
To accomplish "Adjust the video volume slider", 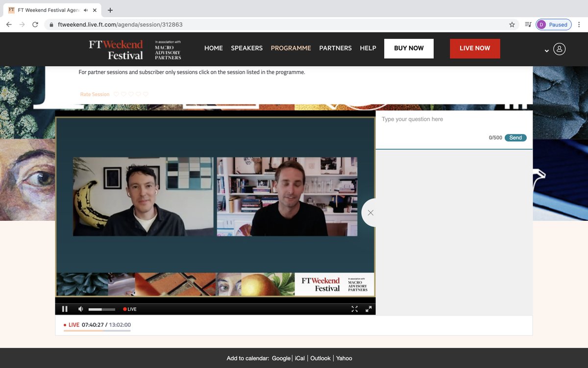I will pos(101,309).
